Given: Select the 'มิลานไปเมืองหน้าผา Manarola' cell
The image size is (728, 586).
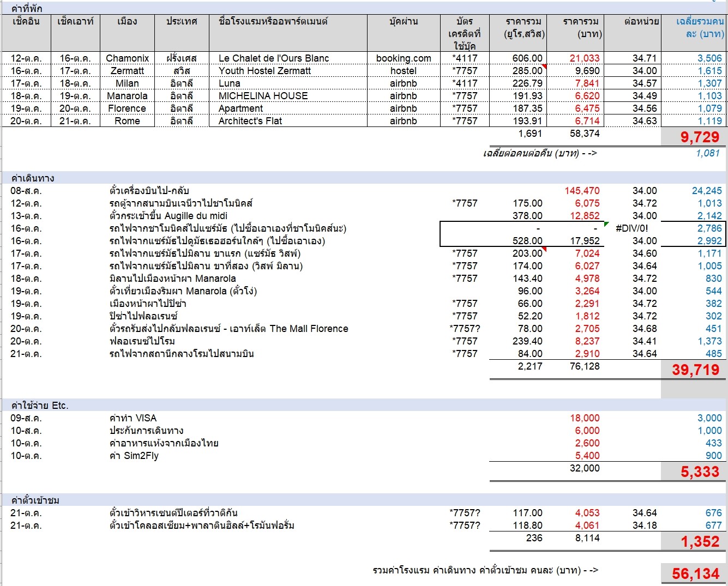Looking at the screenshot, I should pyautogui.click(x=173, y=279).
